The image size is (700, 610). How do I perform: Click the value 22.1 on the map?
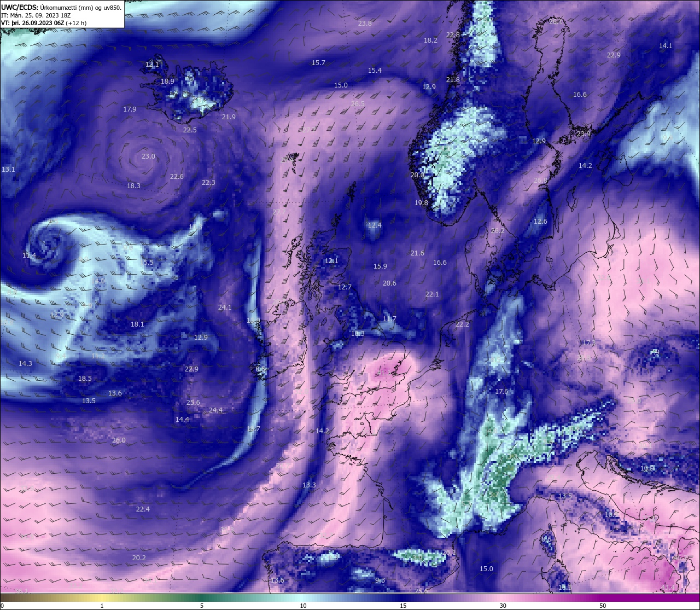(432, 294)
